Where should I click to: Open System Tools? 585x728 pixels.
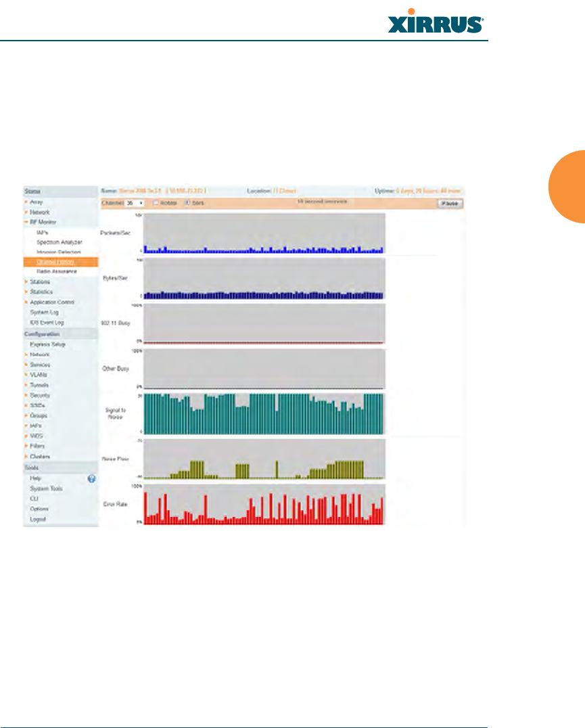tap(46, 488)
